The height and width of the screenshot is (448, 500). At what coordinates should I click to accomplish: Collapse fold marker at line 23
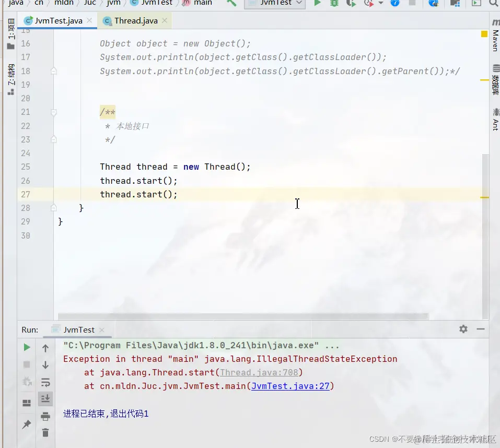pyautogui.click(x=54, y=139)
